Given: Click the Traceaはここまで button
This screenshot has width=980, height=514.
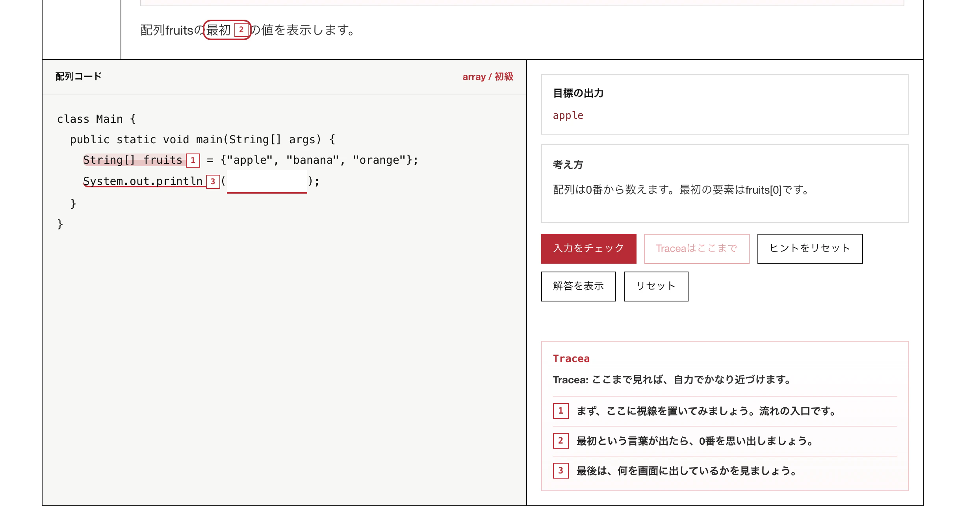Looking at the screenshot, I should click(696, 248).
